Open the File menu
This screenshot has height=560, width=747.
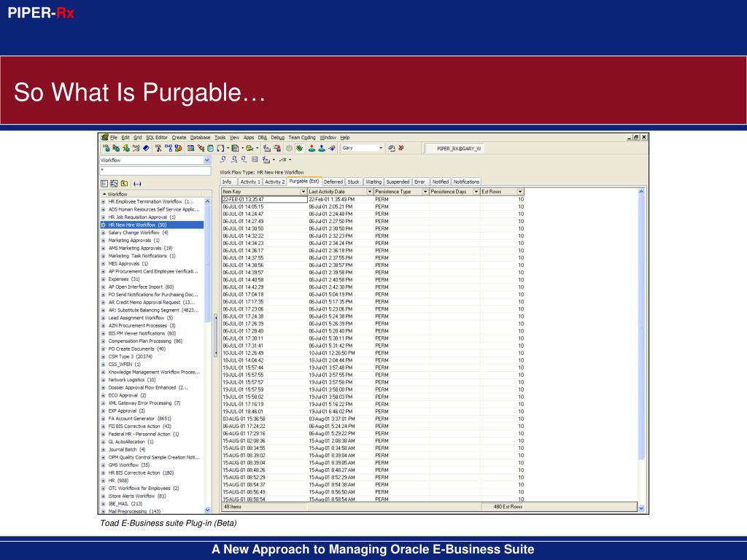click(114, 138)
